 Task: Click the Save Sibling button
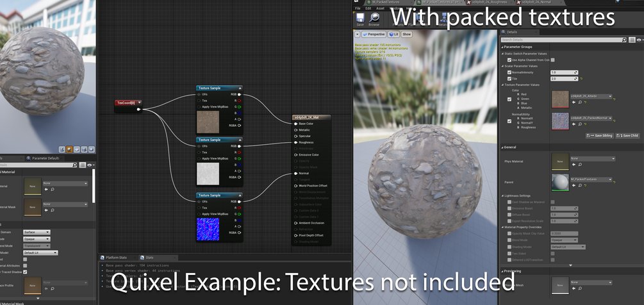pos(599,135)
